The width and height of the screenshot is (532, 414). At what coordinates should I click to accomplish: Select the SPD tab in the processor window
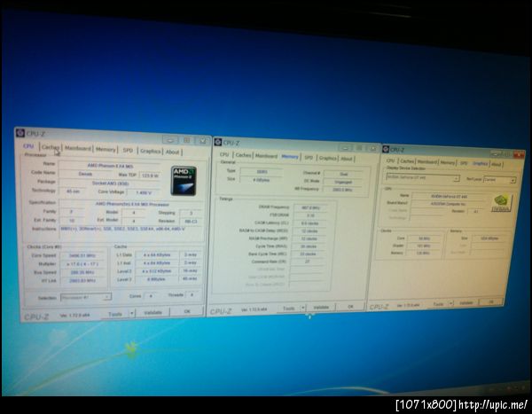[128, 150]
